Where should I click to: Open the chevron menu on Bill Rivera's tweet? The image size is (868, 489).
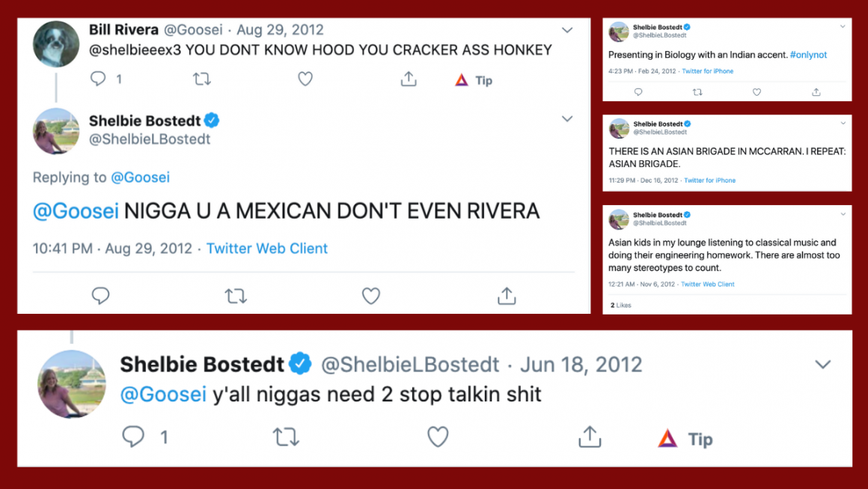click(x=567, y=31)
